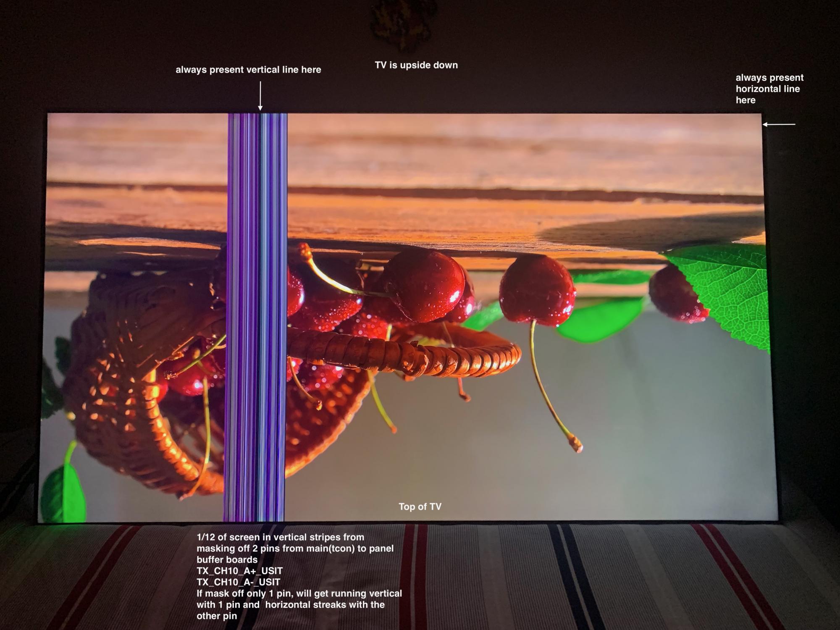
Task: Click the "always present horizontal line here" label
Action: [769, 89]
